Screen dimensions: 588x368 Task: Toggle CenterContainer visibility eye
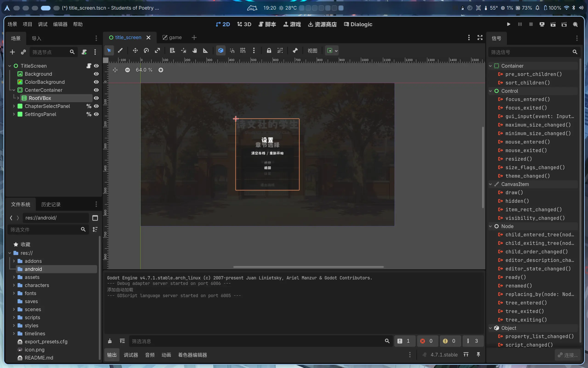click(x=96, y=90)
